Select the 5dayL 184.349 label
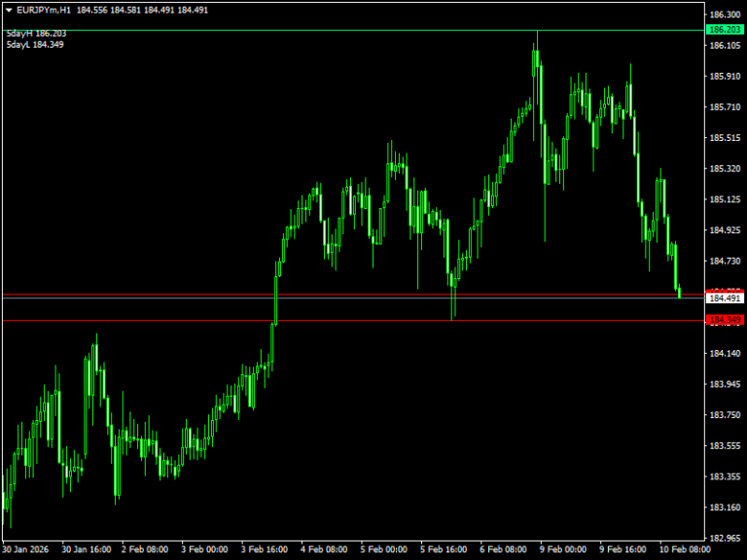 click(35, 45)
